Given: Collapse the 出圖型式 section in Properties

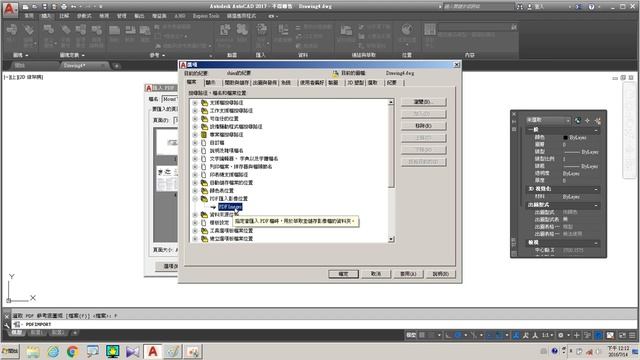Looking at the screenshot, I should [x=596, y=205].
